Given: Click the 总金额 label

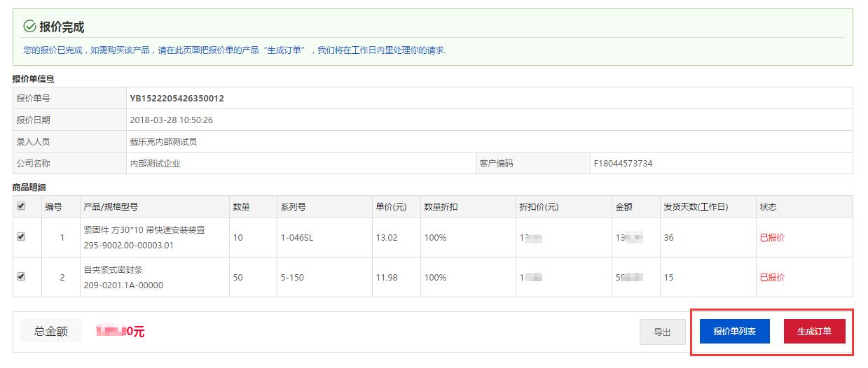Looking at the screenshot, I should [x=51, y=332].
